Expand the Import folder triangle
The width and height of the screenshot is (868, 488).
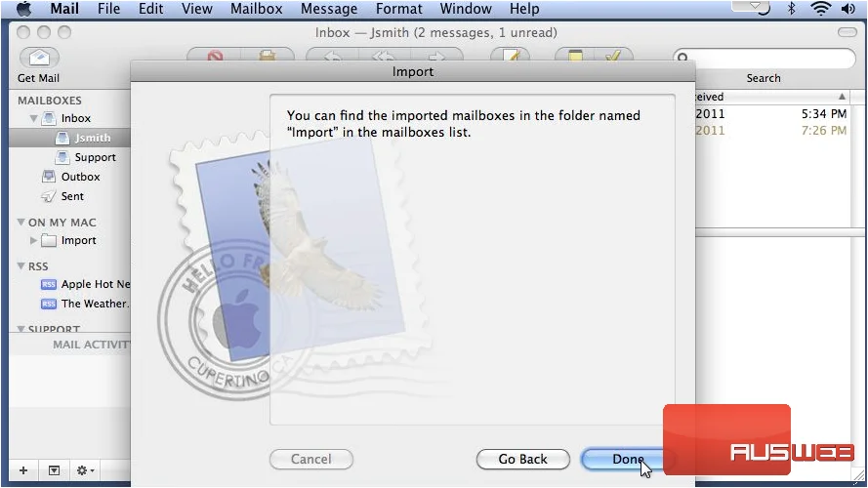(33, 241)
